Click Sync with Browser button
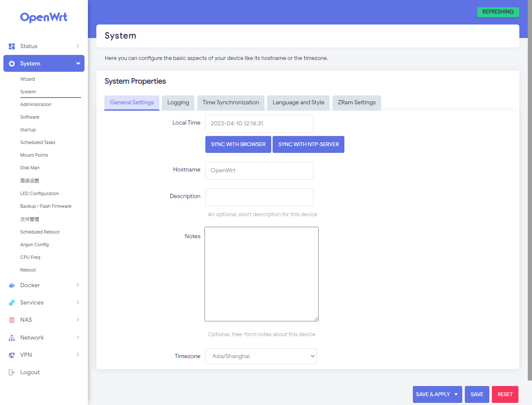Viewport: 532px width, 405px height. click(238, 144)
